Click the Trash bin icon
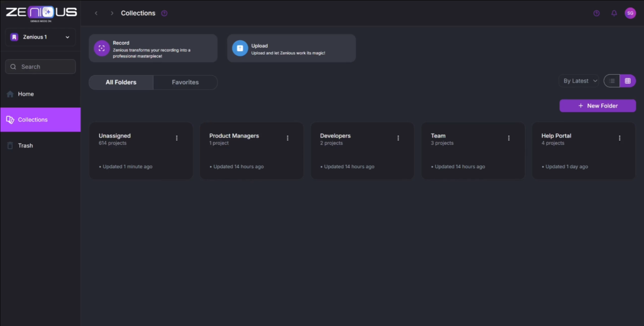The height and width of the screenshot is (326, 644). tap(10, 146)
